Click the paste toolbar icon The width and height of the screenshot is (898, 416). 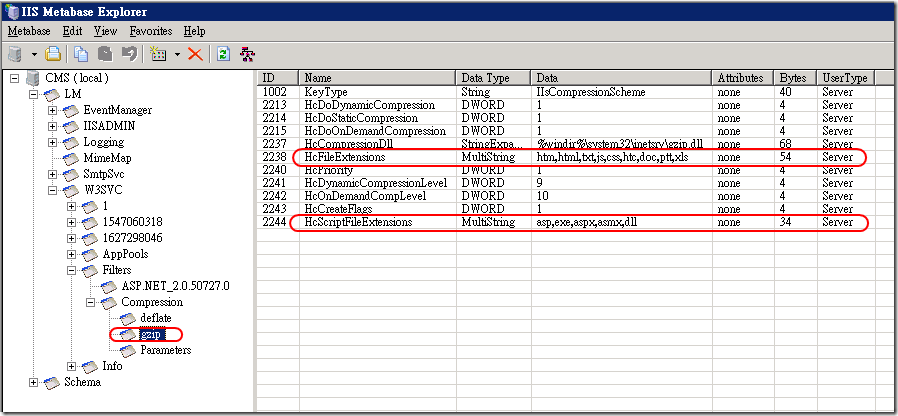[104, 53]
